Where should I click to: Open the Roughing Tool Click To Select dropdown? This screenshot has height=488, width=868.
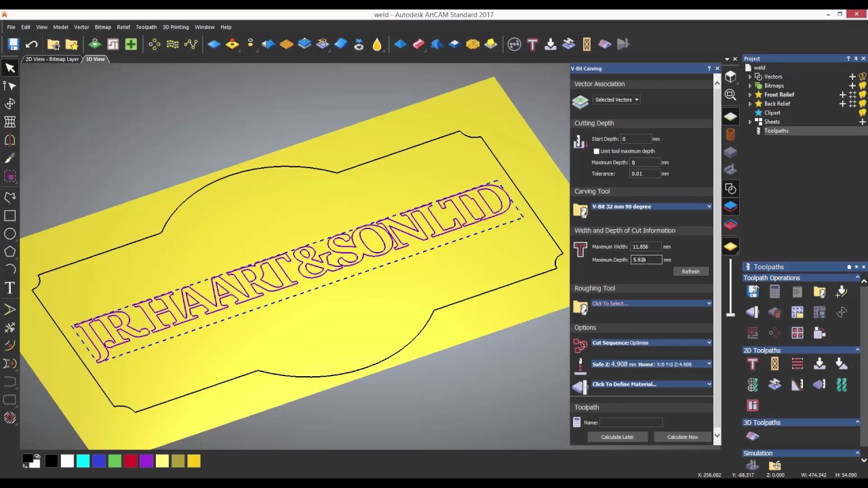click(x=652, y=304)
